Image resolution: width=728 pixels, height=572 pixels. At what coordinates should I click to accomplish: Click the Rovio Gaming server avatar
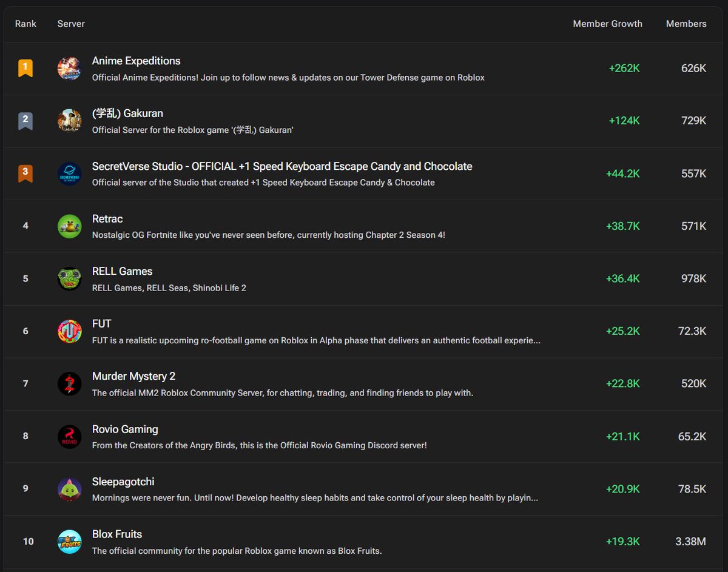[x=69, y=436]
